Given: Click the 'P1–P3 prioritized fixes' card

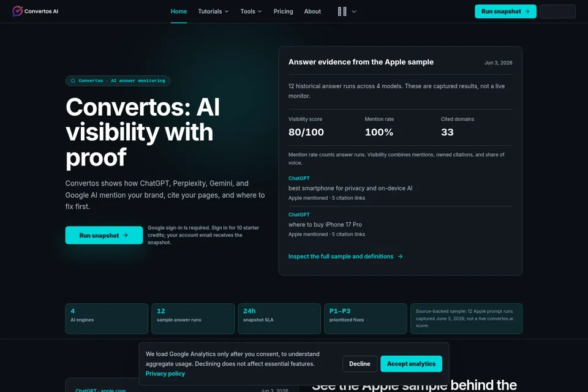Looking at the screenshot, I should tap(365, 318).
